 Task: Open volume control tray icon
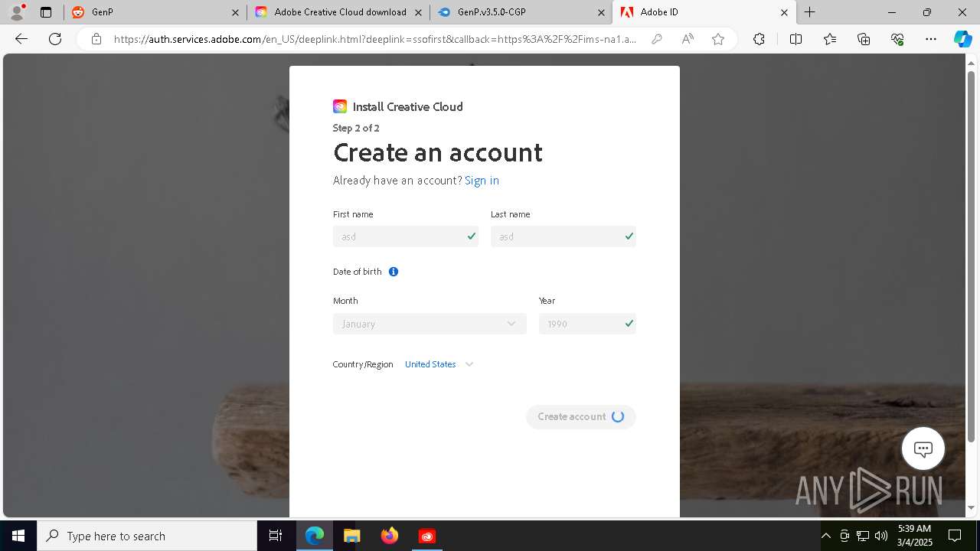(881, 536)
